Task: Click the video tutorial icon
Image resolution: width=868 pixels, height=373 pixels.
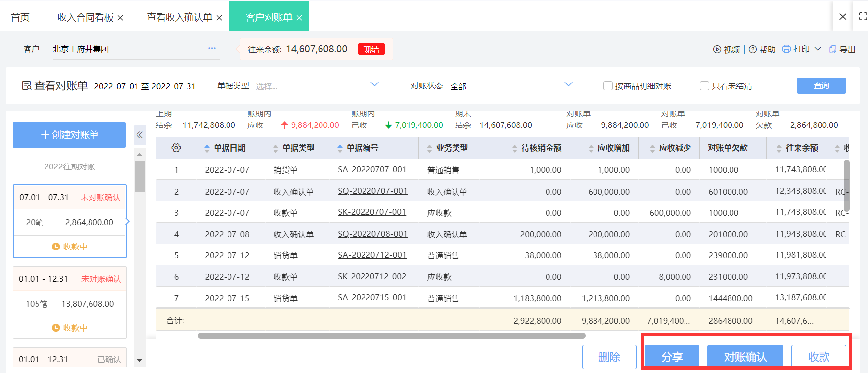Action: point(717,49)
